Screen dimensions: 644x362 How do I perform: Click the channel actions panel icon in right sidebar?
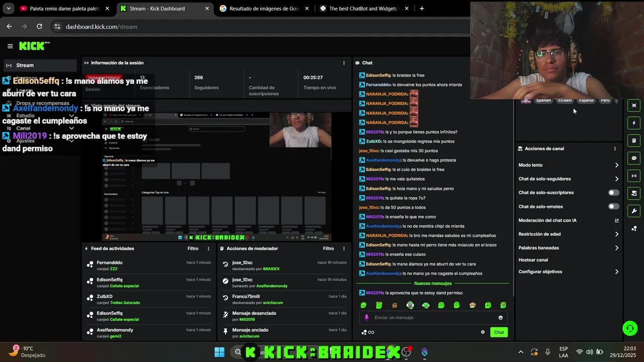(x=634, y=193)
